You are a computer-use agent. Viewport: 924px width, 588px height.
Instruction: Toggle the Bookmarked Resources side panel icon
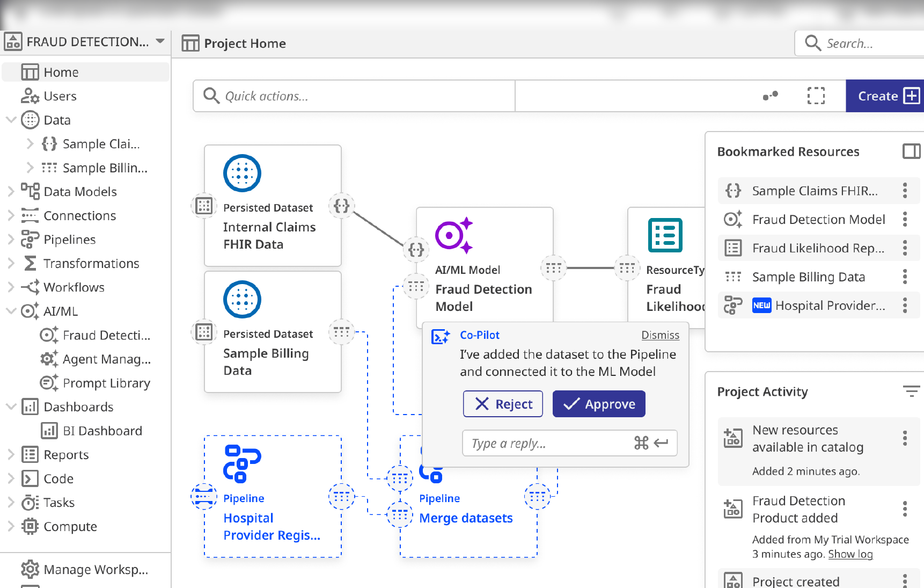pos(911,151)
